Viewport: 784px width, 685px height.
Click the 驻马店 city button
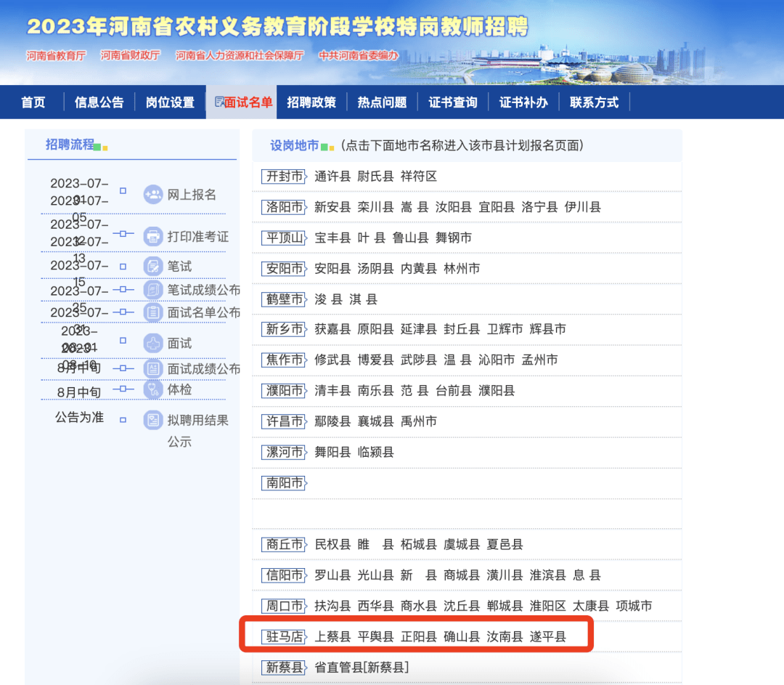tap(284, 636)
